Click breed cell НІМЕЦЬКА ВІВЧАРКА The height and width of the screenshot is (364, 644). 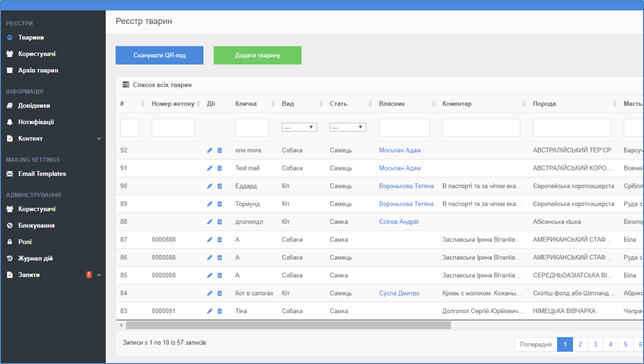[x=564, y=311]
